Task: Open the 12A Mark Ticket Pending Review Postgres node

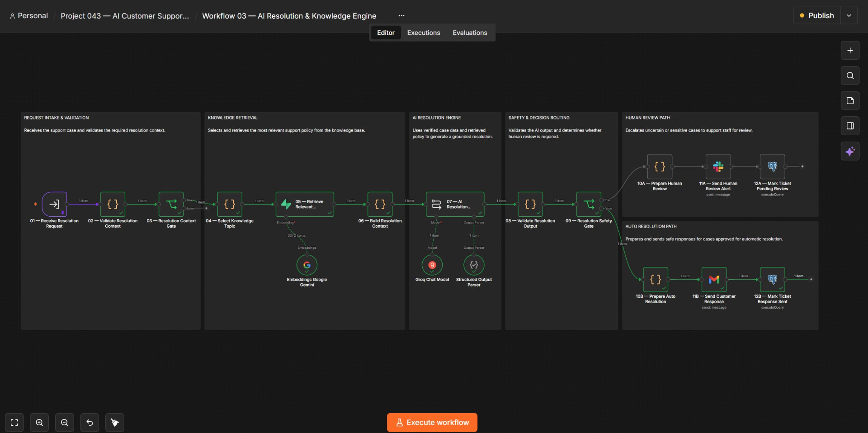Action: click(773, 167)
